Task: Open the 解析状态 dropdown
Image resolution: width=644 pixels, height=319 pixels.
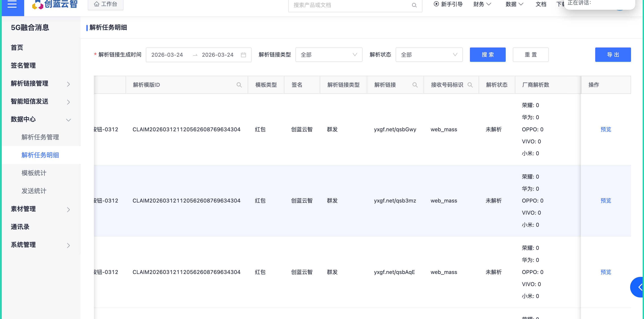Action: (x=429, y=55)
